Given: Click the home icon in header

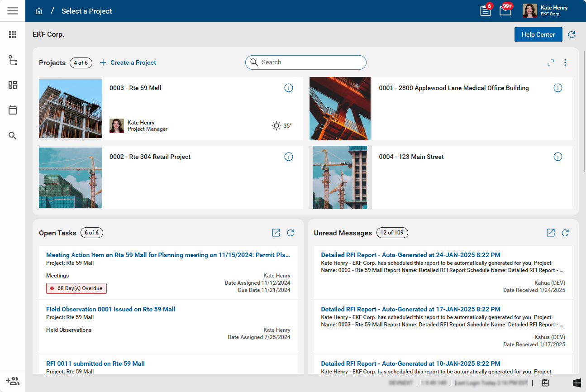Looking at the screenshot, I should 39,11.
